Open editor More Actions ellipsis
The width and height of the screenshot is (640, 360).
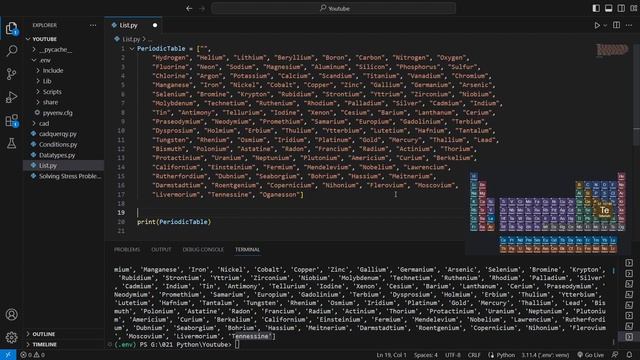tap(629, 25)
